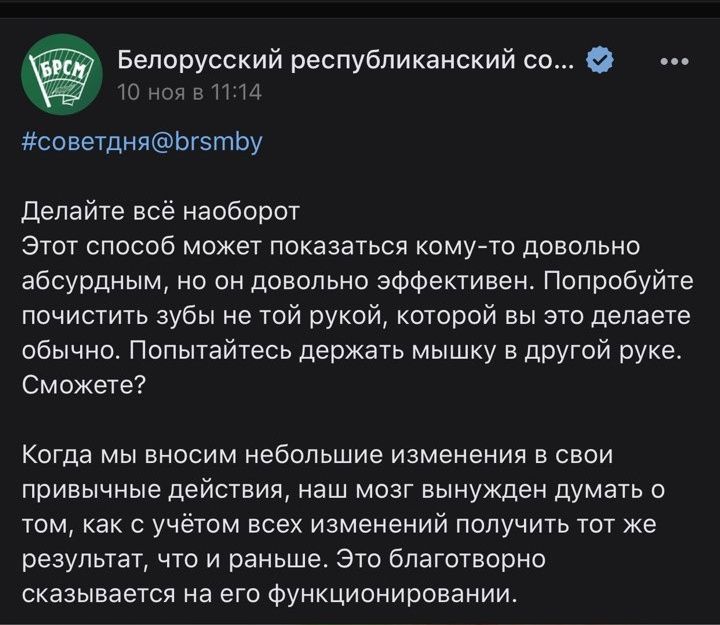
Task: Click the last line сказывается на его функционировании
Action: pos(269,595)
